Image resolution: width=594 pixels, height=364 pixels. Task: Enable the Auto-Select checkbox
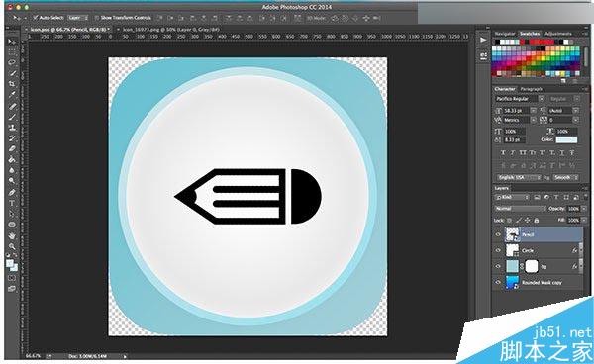click(x=36, y=18)
